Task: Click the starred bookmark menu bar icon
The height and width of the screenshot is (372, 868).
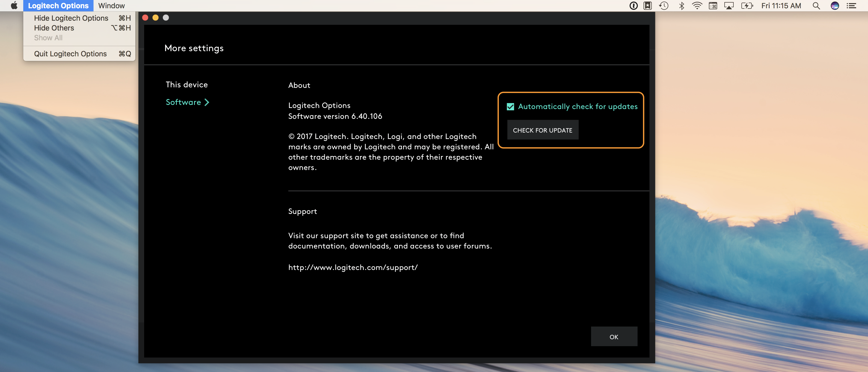Action: click(x=648, y=6)
